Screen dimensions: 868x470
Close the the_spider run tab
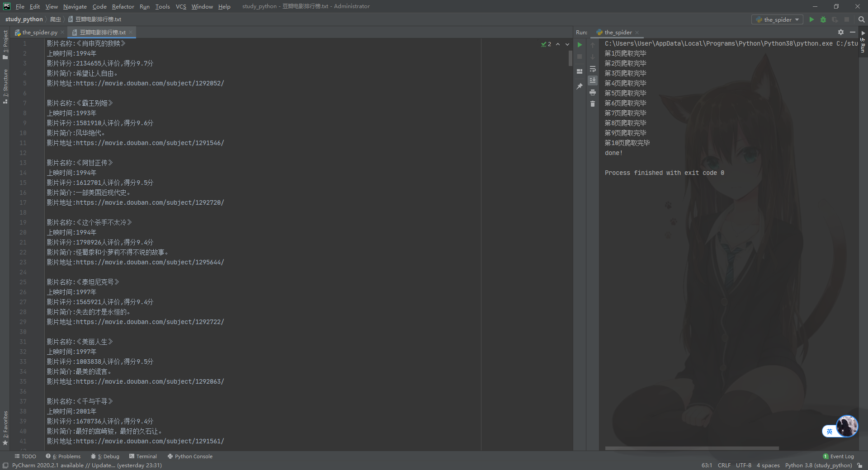tap(637, 33)
